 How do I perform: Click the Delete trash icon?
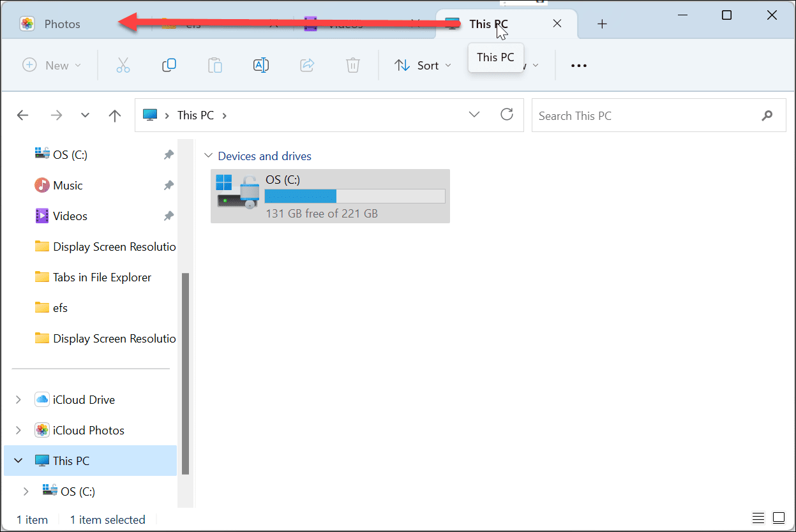coord(353,65)
